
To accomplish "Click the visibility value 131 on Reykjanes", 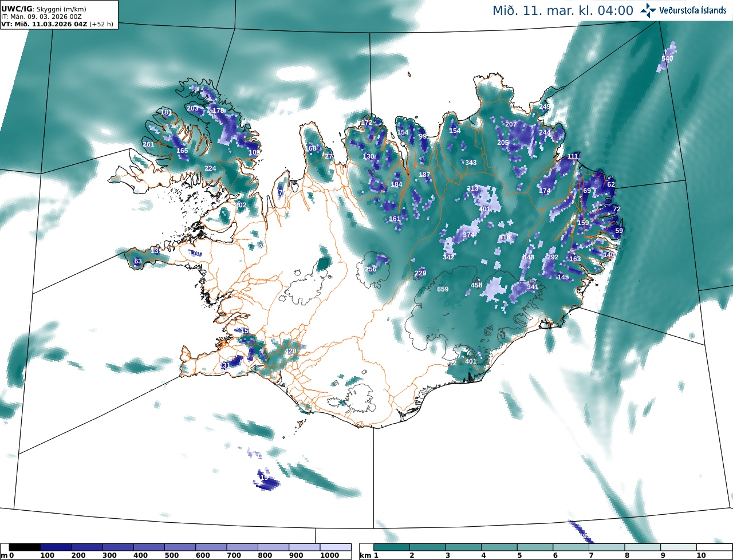I will [224, 365].
